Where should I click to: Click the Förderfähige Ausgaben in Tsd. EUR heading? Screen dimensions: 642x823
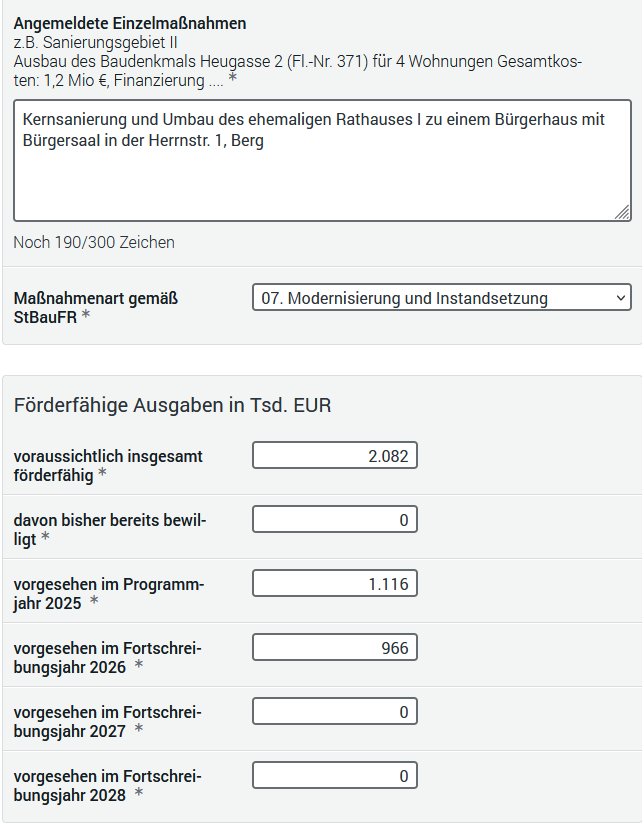(x=172, y=406)
